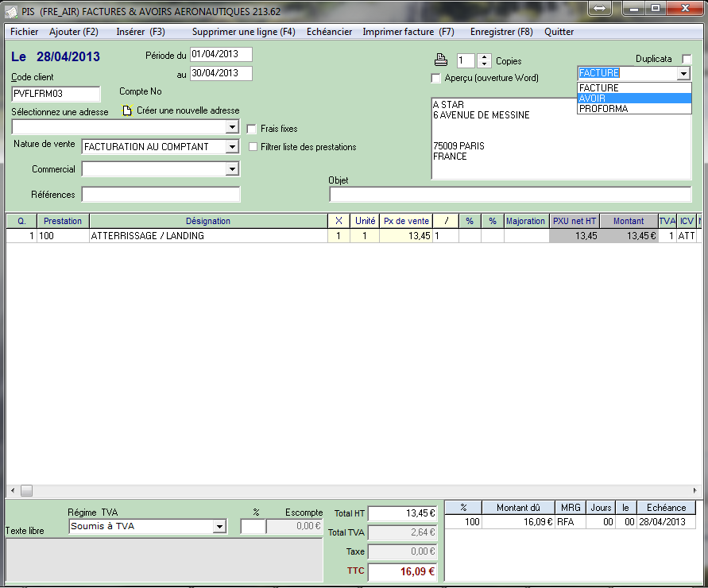
Task: Click into the Objet text field
Action: (510, 195)
